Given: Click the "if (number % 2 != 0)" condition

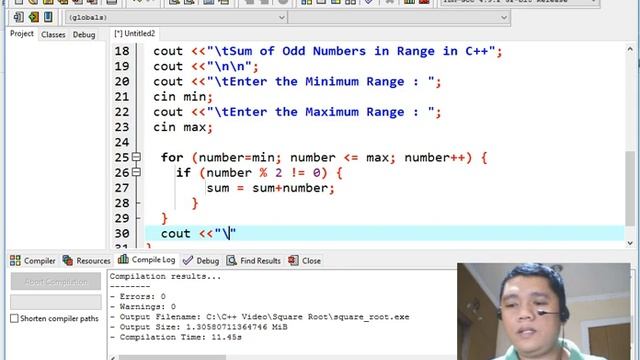Looking at the screenshot, I should [251, 173].
